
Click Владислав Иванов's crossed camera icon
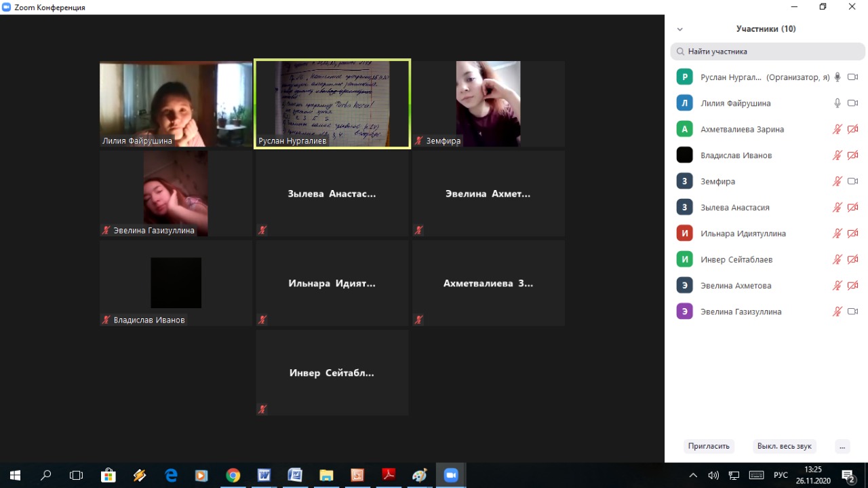click(x=853, y=155)
